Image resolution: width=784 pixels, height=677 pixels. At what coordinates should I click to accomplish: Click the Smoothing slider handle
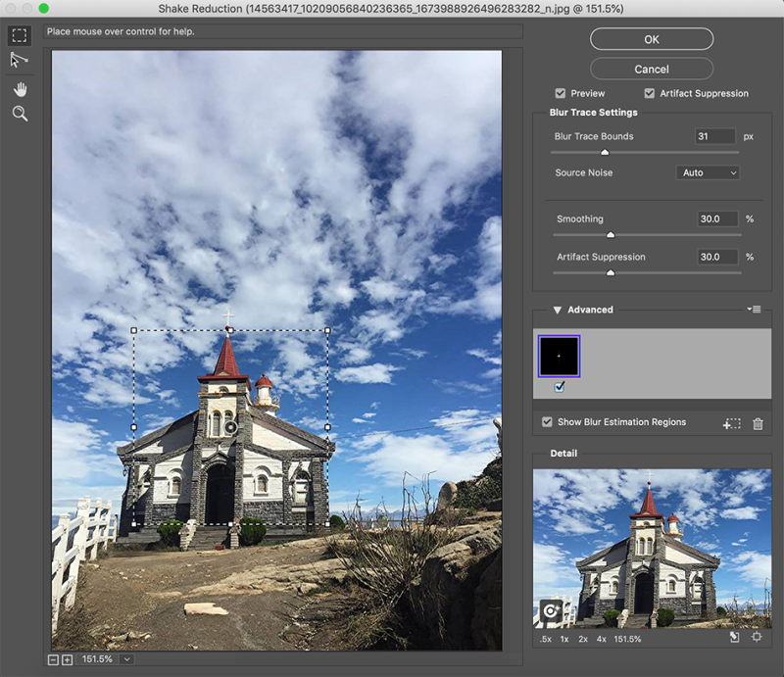(x=611, y=234)
